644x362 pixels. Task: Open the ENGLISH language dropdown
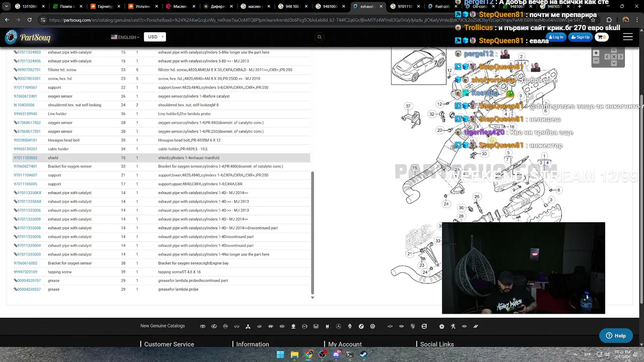pos(125,37)
